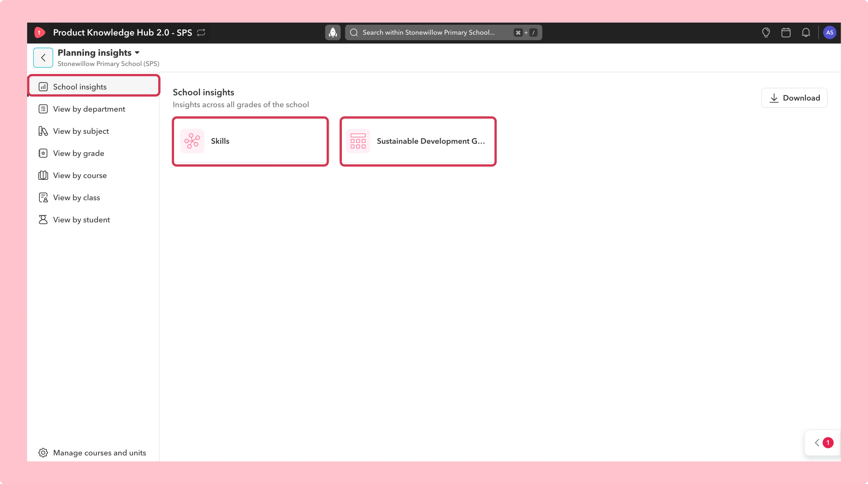Click the grade badge icon
The height and width of the screenshot is (484, 868).
click(x=43, y=153)
